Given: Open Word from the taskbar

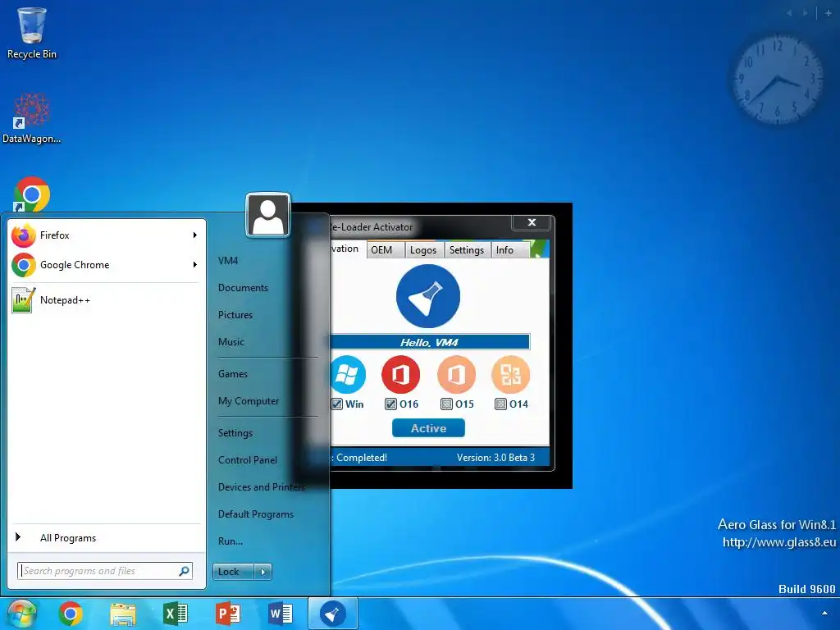Looking at the screenshot, I should 281,614.
